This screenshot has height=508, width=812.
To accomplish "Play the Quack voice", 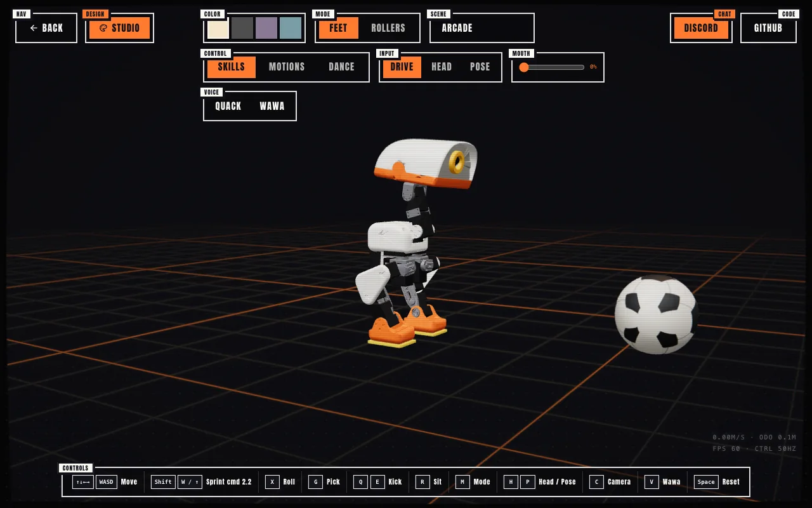I will 228,106.
